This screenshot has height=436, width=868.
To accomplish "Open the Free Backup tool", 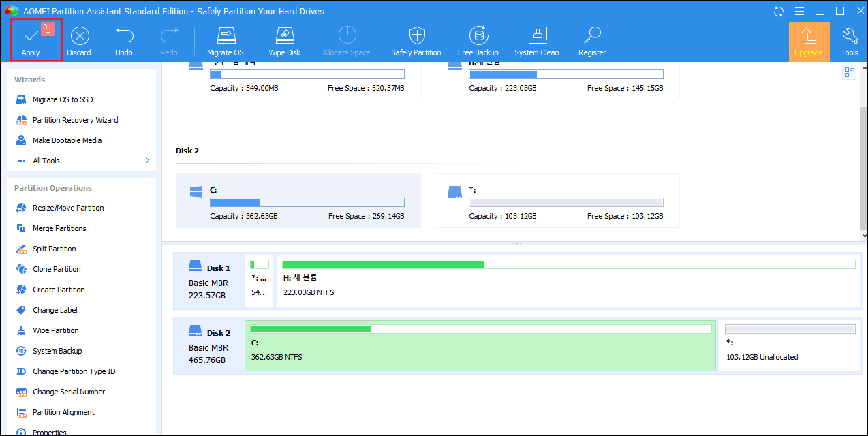I will tap(478, 42).
